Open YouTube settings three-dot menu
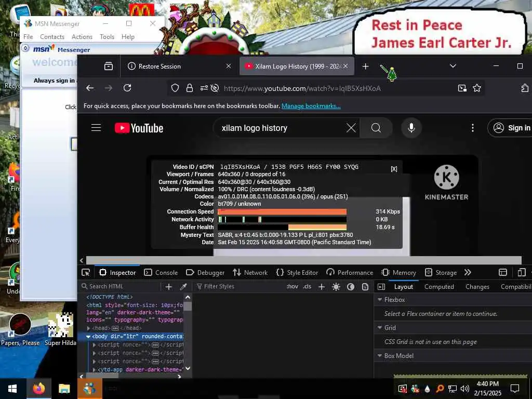The image size is (532, 399). 473,128
